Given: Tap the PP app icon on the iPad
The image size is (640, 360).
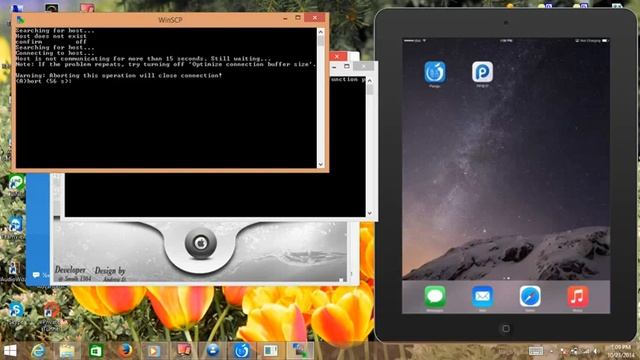Looking at the screenshot, I should [x=482, y=72].
